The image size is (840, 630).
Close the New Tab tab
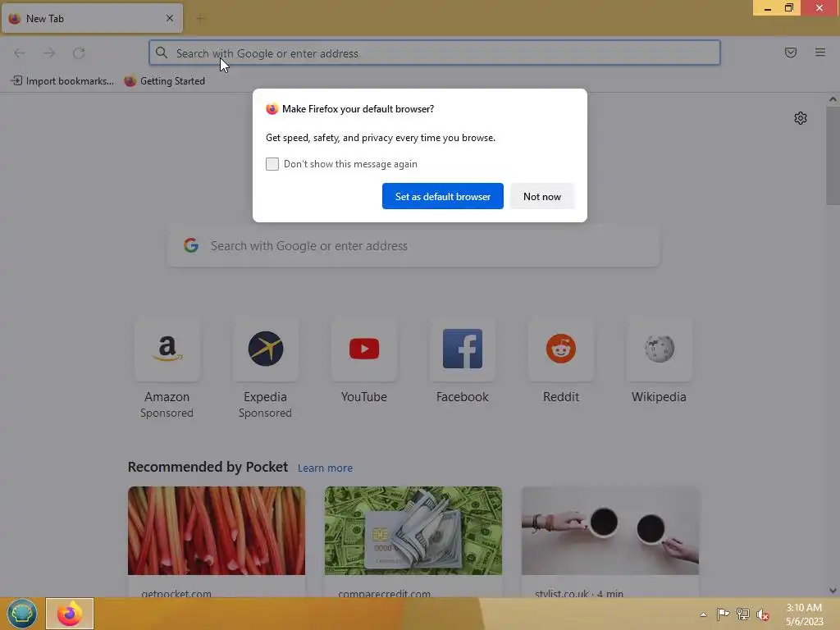(170, 18)
